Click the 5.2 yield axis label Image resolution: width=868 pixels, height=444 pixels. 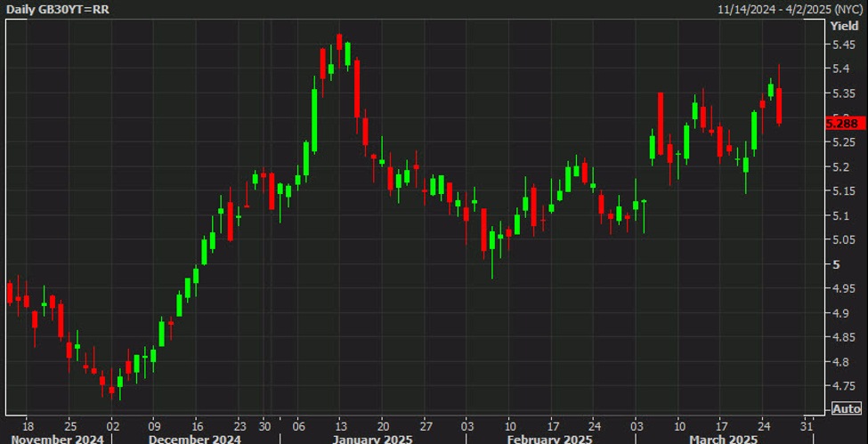coord(841,166)
